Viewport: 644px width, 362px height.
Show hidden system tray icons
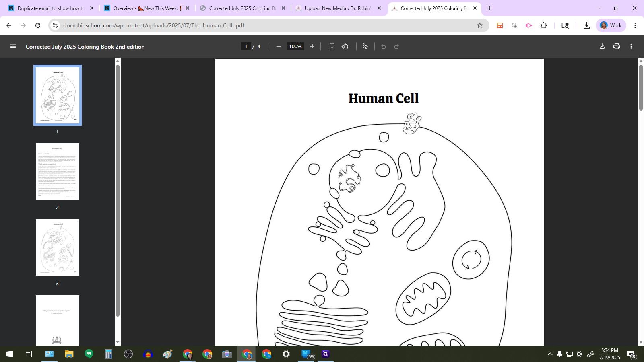point(550,354)
